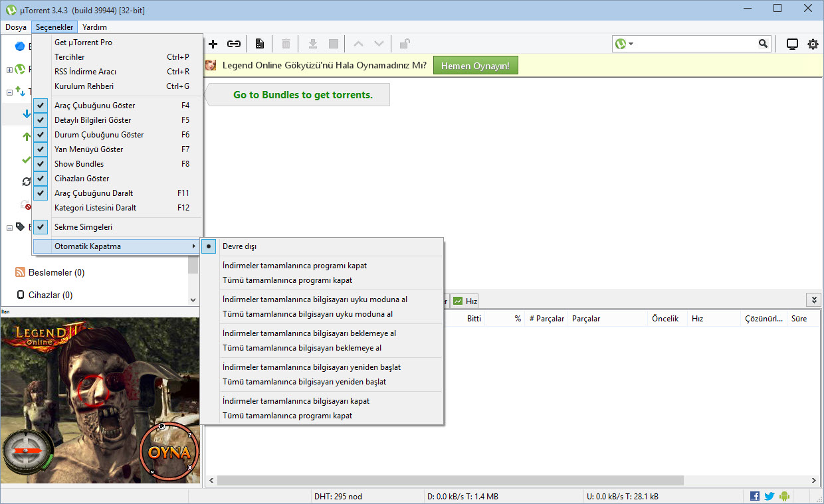Click the avatar icon in the ad banner

[x=211, y=65]
